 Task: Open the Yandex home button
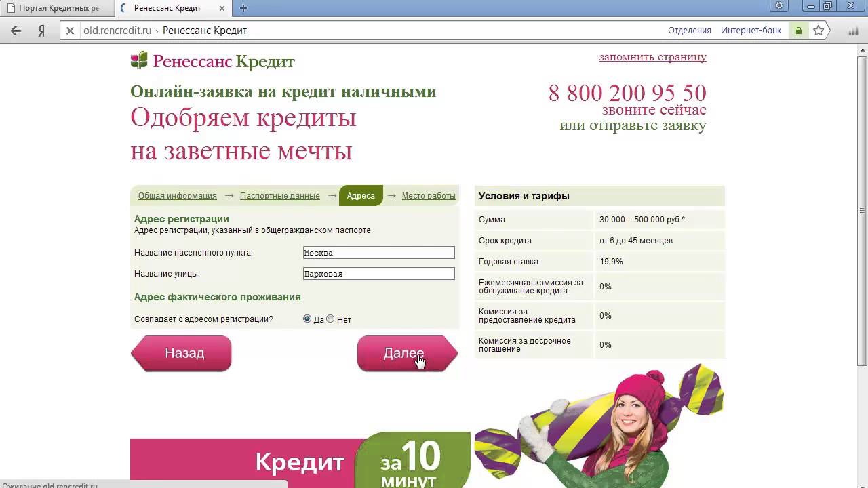click(x=41, y=30)
